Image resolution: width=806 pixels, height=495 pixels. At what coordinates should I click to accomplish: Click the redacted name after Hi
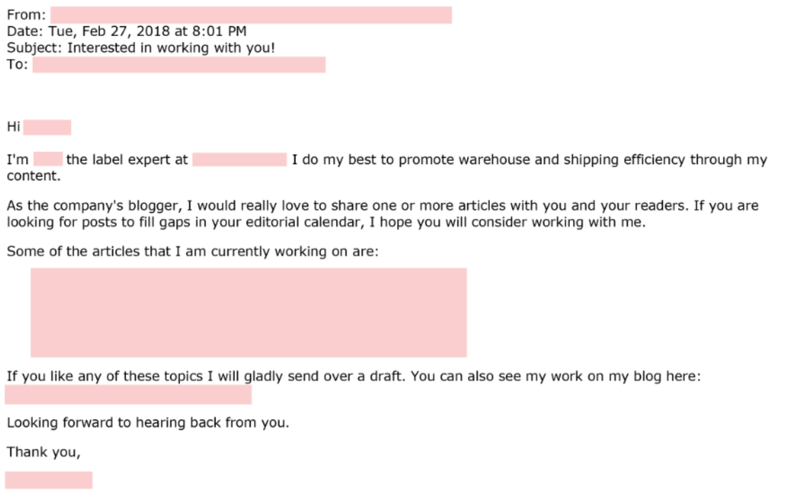[x=47, y=127]
